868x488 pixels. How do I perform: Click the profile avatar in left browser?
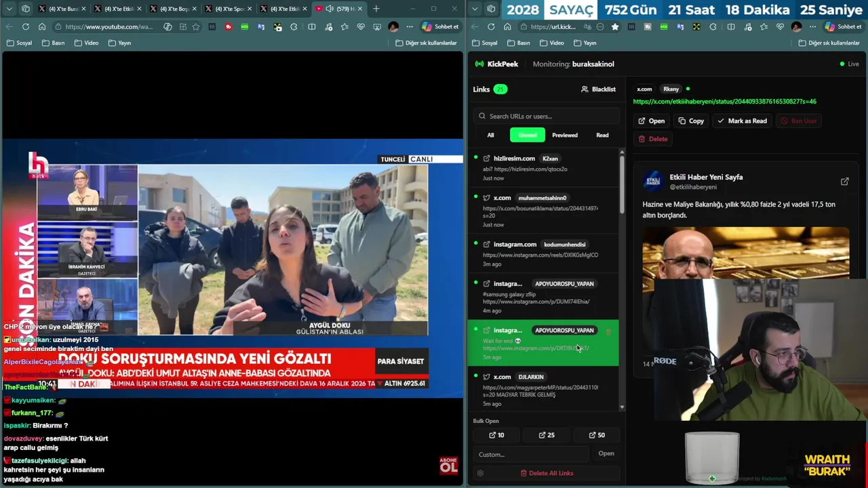(x=393, y=26)
